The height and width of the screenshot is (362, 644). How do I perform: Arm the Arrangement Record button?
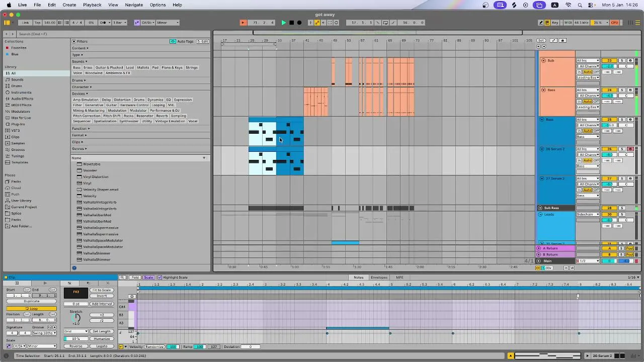click(299, 23)
